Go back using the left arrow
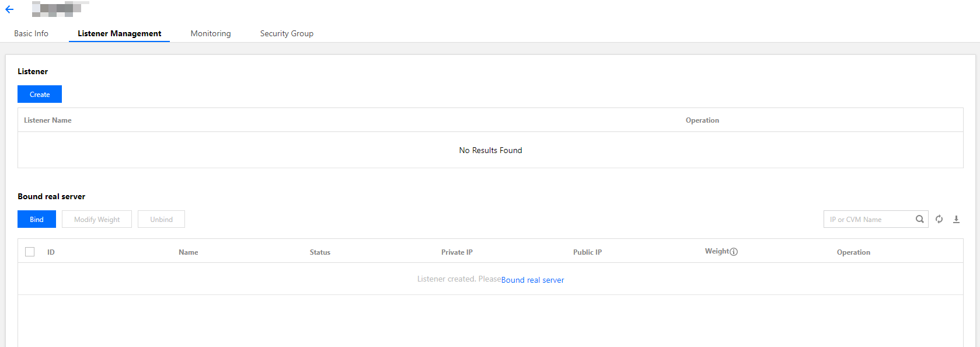The image size is (980, 347). (9, 9)
